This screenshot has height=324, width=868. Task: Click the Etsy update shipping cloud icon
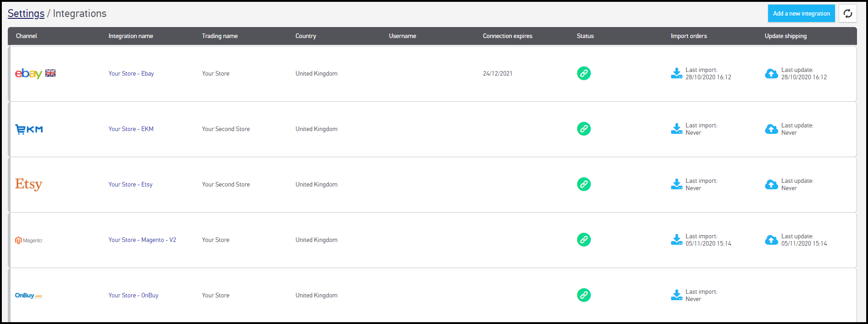[771, 184]
